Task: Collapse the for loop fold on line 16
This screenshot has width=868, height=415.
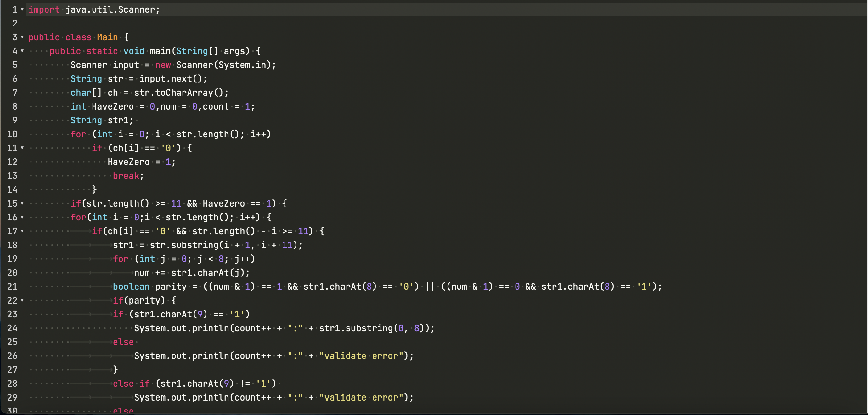Action: (22, 217)
